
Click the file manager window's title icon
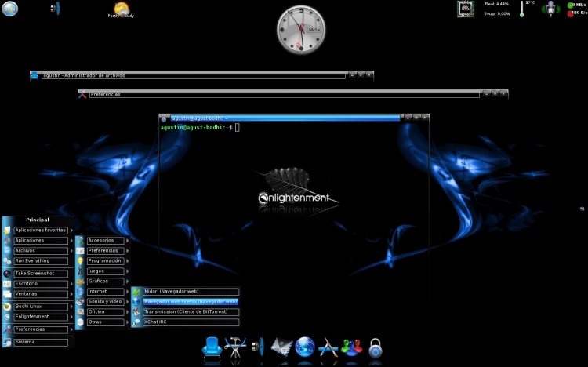click(x=34, y=75)
